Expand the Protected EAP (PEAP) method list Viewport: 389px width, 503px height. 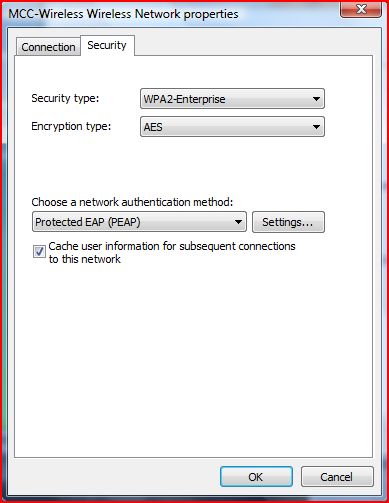[x=139, y=222]
